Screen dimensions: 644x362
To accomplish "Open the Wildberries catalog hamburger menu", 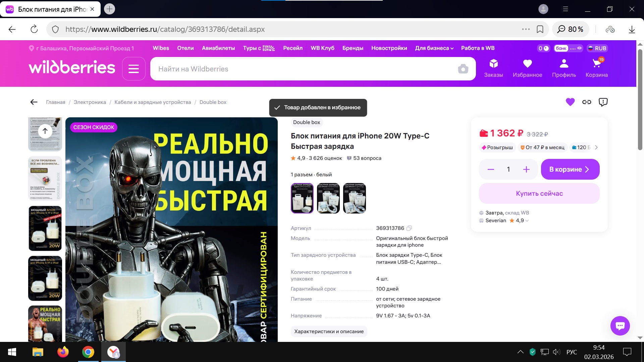I will coord(133,69).
